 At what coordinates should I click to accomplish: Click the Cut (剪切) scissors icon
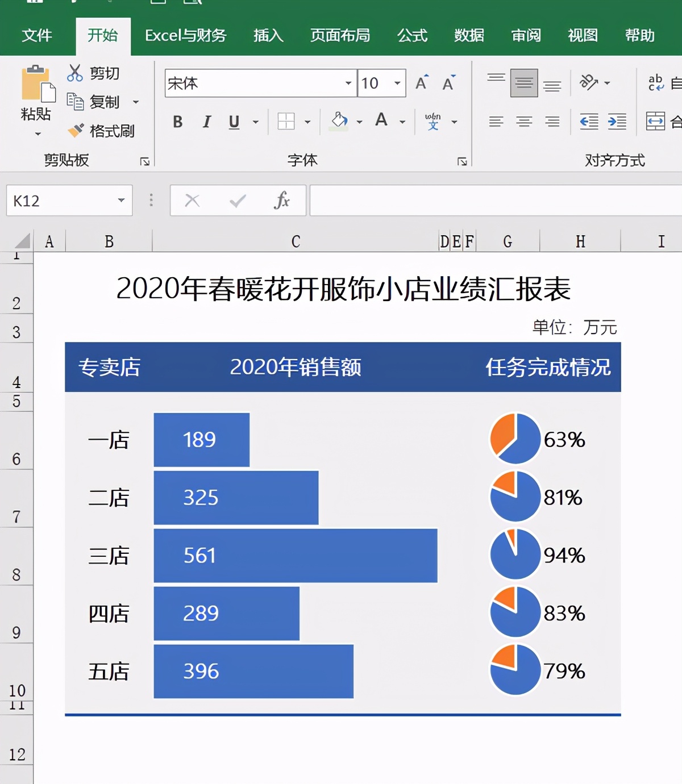pyautogui.click(x=74, y=73)
